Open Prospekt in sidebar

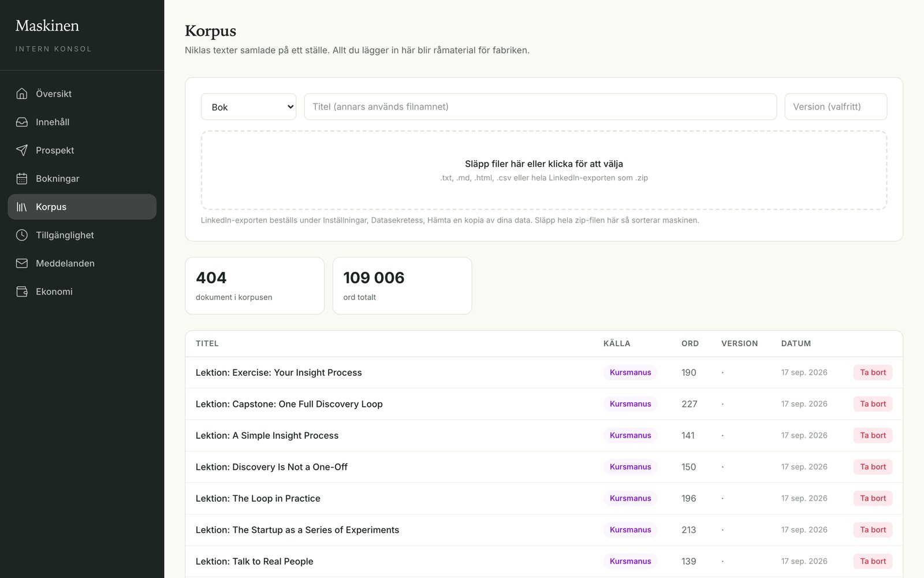[x=82, y=150]
